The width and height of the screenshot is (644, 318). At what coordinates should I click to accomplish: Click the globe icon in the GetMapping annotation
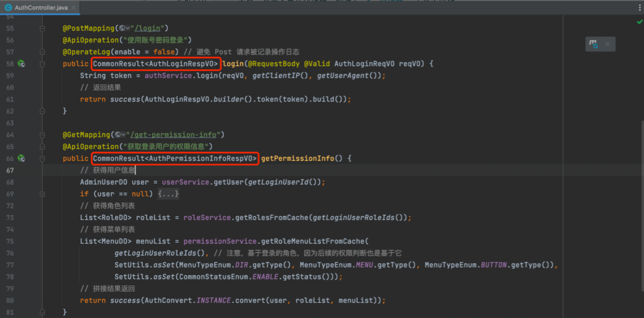[118, 135]
